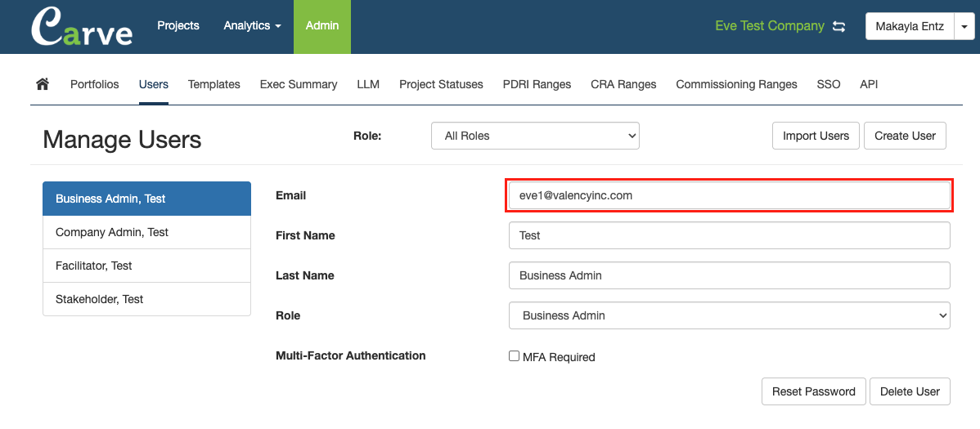Open the All Roles filter dropdown
Screen dimensions: 980x429
pyautogui.click(x=534, y=136)
